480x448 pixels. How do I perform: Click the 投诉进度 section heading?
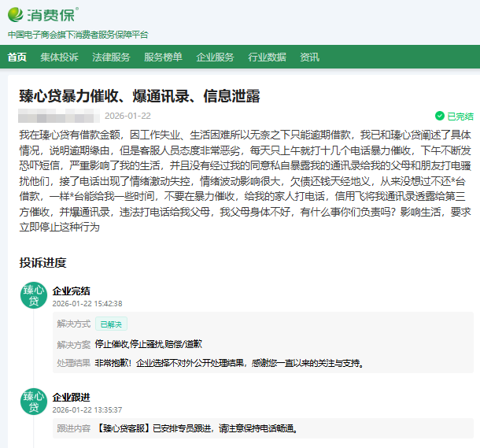click(42, 262)
